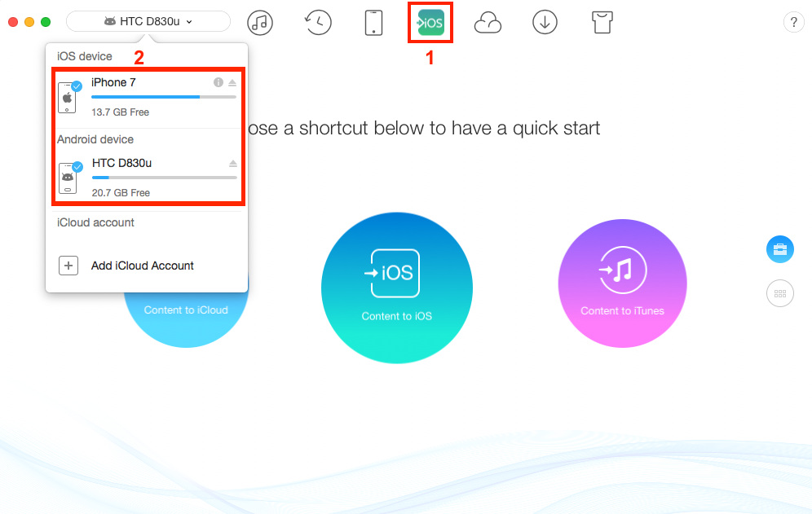Open the device manager phone icon
The width and height of the screenshot is (812, 514).
coord(373,23)
